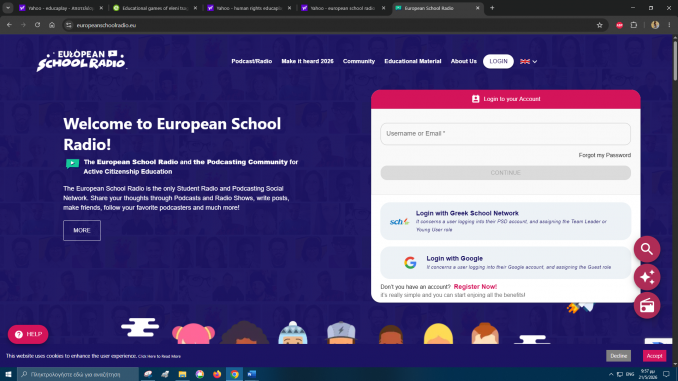Reload the page with the refresh icon
Image resolution: width=678 pixels, height=381 pixels.
point(38,25)
